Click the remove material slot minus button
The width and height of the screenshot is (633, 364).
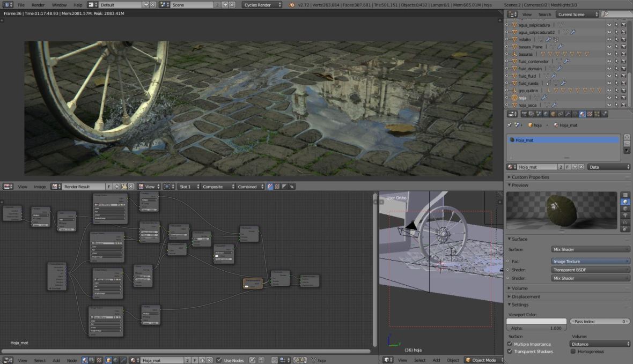[x=627, y=144]
